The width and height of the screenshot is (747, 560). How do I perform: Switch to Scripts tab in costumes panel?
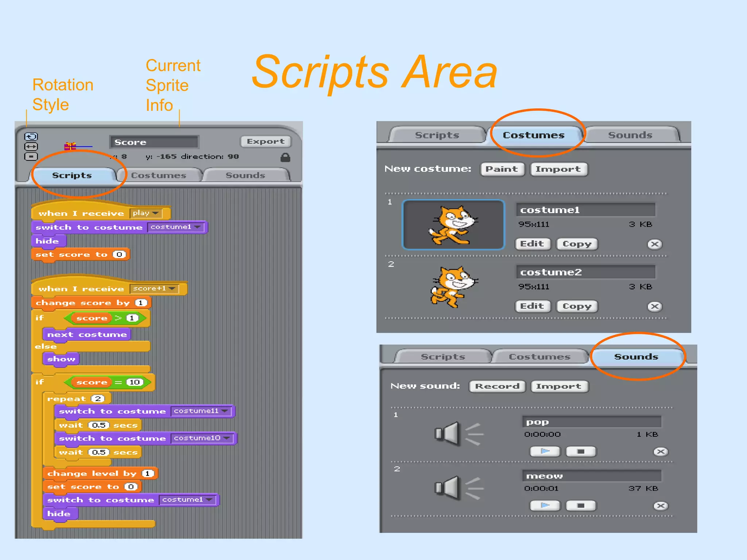click(437, 135)
